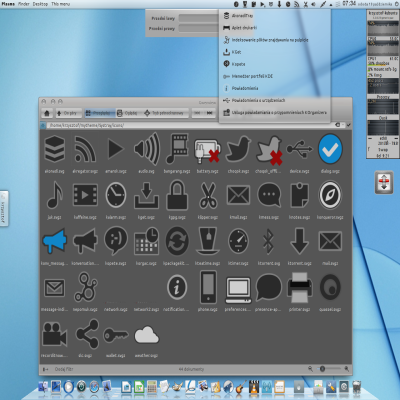This screenshot has height=400, width=400.
Task: Select the blue megaphone icon file
Action: click(55, 241)
